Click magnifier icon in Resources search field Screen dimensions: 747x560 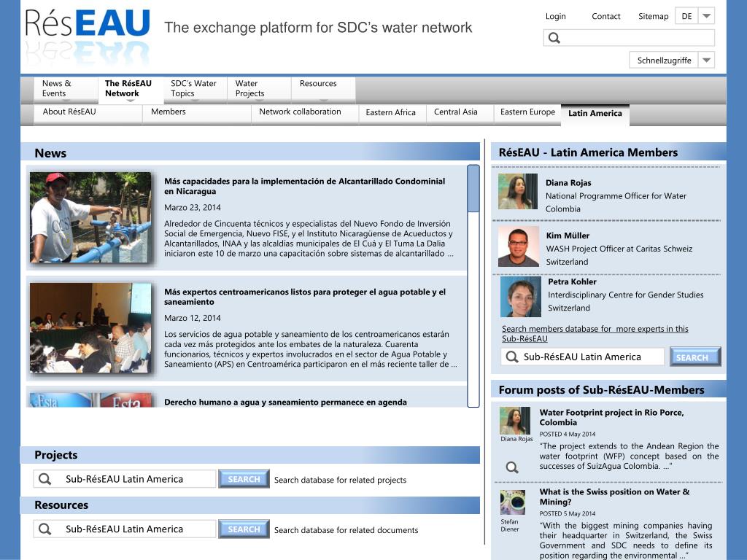pyautogui.click(x=44, y=529)
